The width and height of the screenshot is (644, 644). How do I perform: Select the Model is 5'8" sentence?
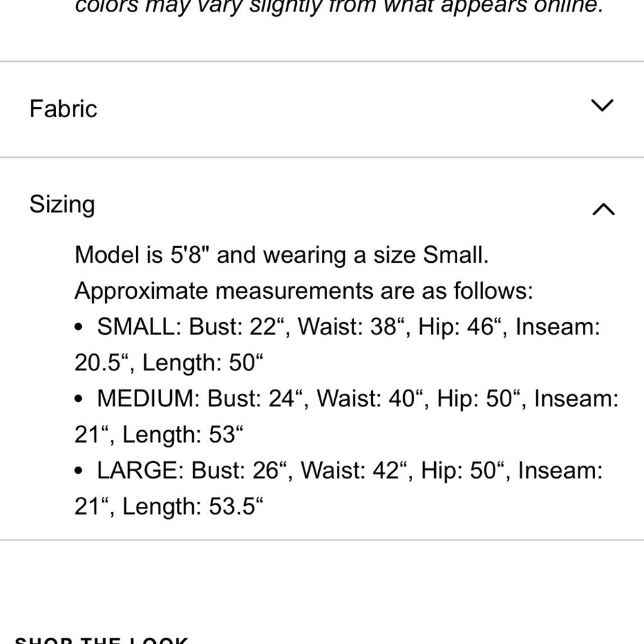[x=282, y=254]
